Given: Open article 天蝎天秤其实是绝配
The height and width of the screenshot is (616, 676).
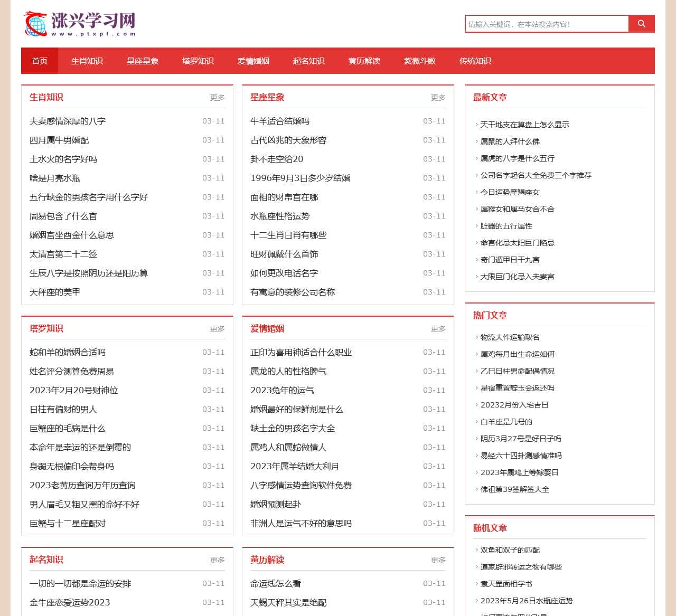Looking at the screenshot, I should [288, 602].
